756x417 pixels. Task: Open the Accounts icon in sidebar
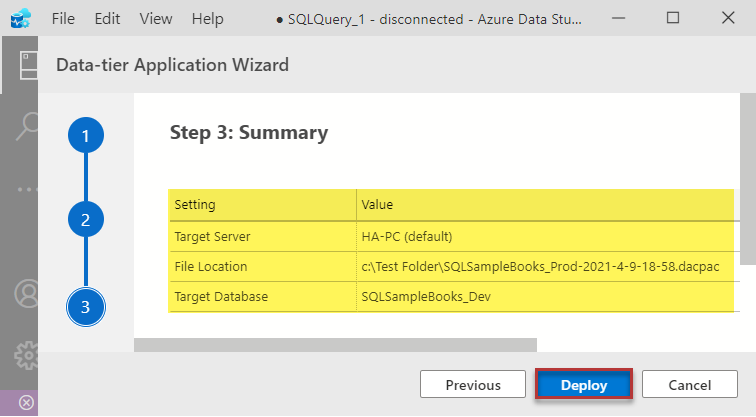click(19, 294)
